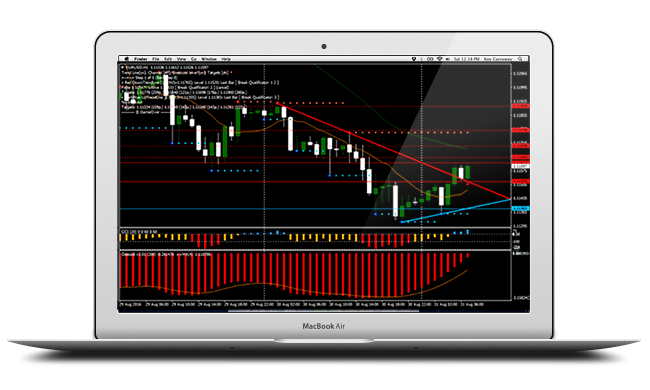
Task: Select the blue ascending trend line
Action: [x=456, y=211]
